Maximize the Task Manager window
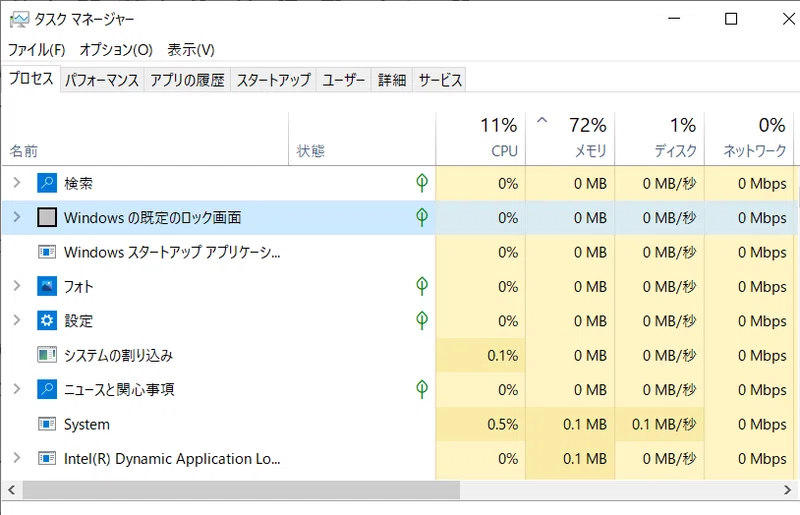800x515 pixels. click(x=731, y=19)
